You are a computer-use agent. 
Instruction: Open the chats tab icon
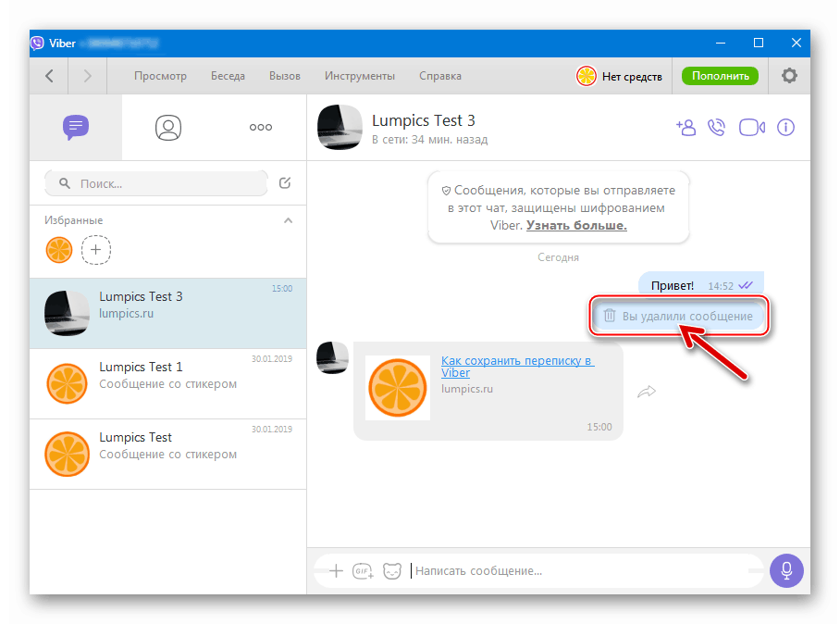tap(76, 128)
